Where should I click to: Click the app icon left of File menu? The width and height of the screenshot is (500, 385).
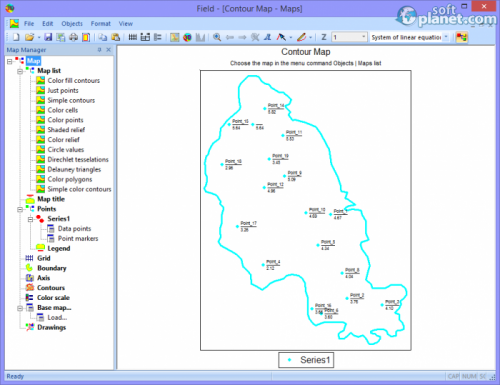pos(14,23)
